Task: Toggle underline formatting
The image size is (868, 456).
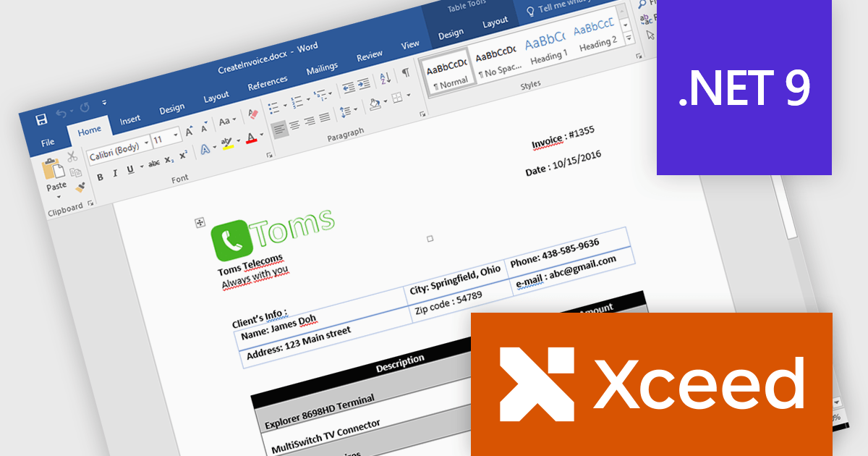Action: (x=130, y=169)
